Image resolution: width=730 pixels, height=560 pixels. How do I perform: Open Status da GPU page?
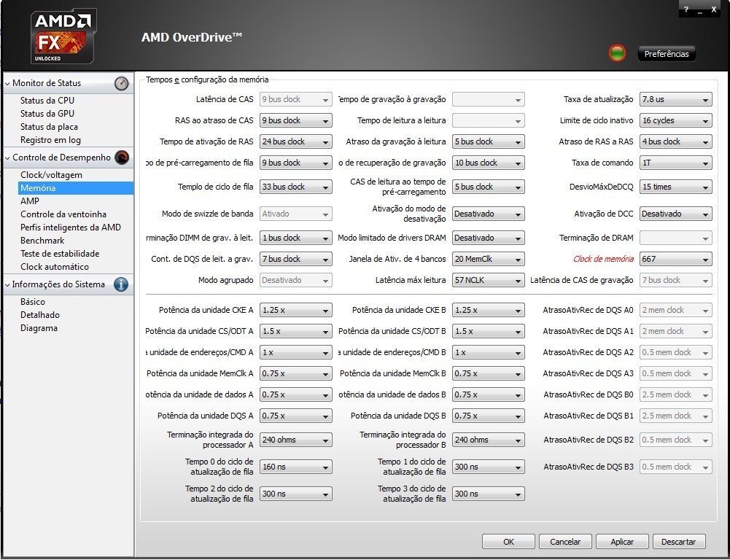(x=47, y=114)
